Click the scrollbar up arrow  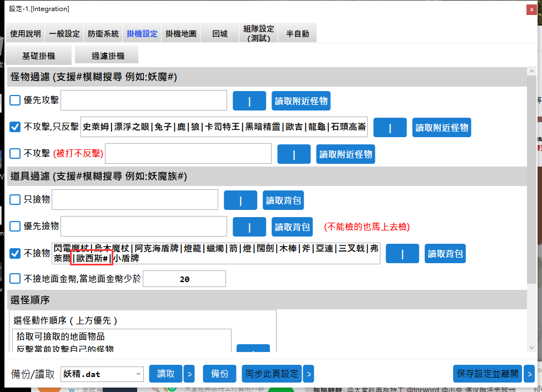point(531,71)
